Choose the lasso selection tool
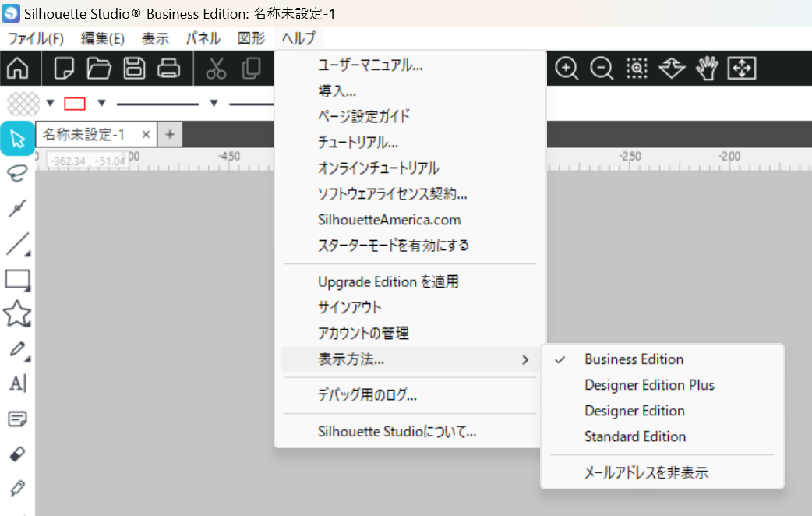This screenshot has height=516, width=812. coord(18,173)
